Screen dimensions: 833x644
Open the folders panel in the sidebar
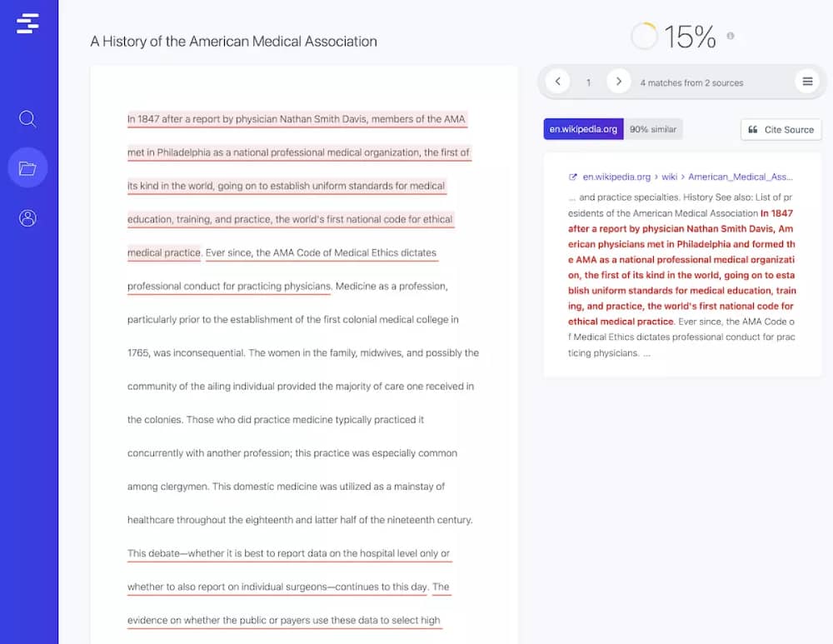(27, 167)
